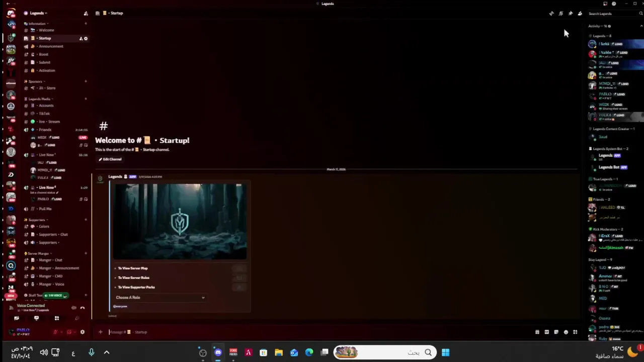Open the live Stream channel
Image resolution: width=644 pixels, height=362 pixels.
click(x=55, y=122)
